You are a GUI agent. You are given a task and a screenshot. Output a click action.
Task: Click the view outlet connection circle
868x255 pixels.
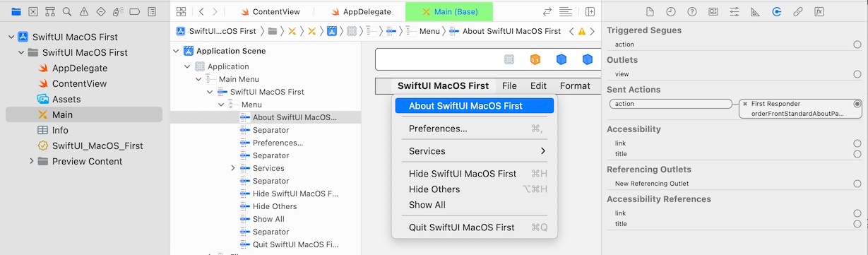pos(857,73)
